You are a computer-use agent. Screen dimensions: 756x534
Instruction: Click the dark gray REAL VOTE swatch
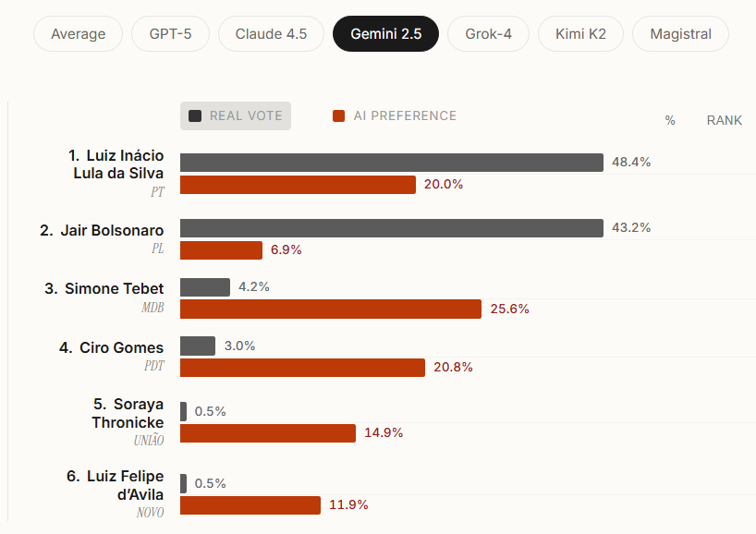click(x=195, y=116)
